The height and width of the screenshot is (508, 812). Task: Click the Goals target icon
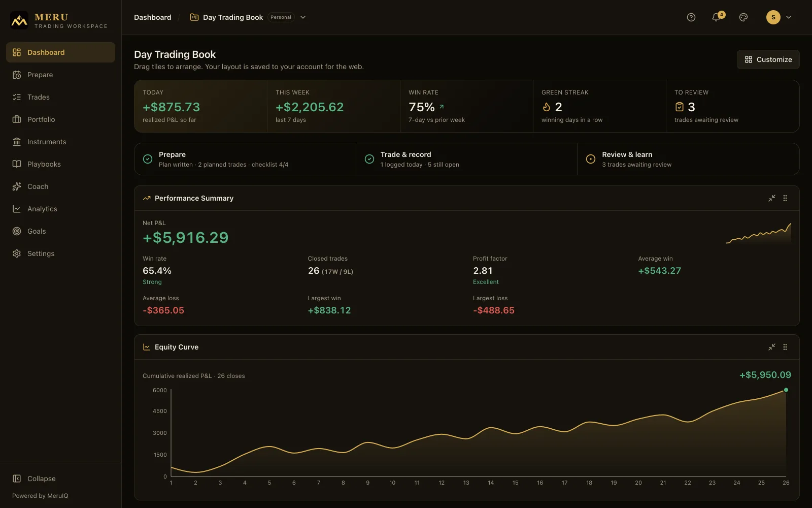point(17,231)
